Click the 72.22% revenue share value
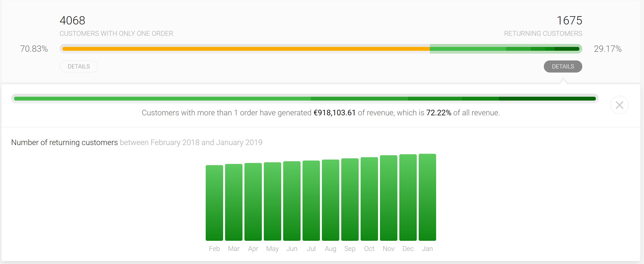The width and height of the screenshot is (644, 264). pos(439,113)
